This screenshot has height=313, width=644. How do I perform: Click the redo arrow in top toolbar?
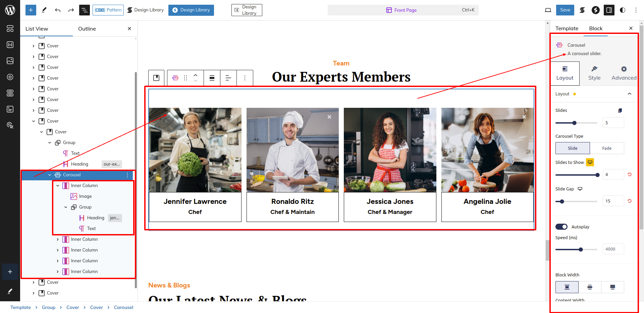tap(71, 10)
